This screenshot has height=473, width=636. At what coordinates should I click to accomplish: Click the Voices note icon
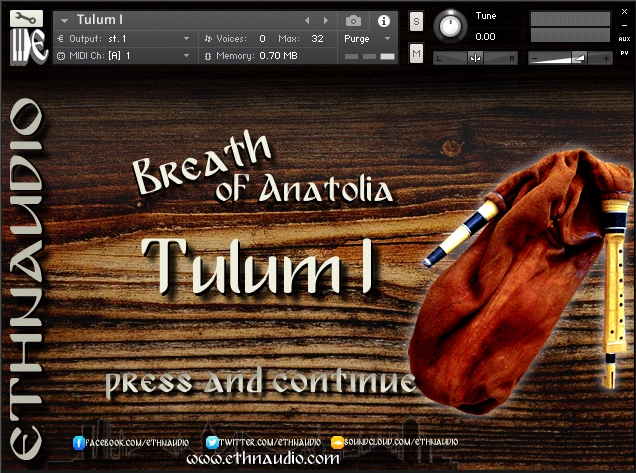(208, 39)
